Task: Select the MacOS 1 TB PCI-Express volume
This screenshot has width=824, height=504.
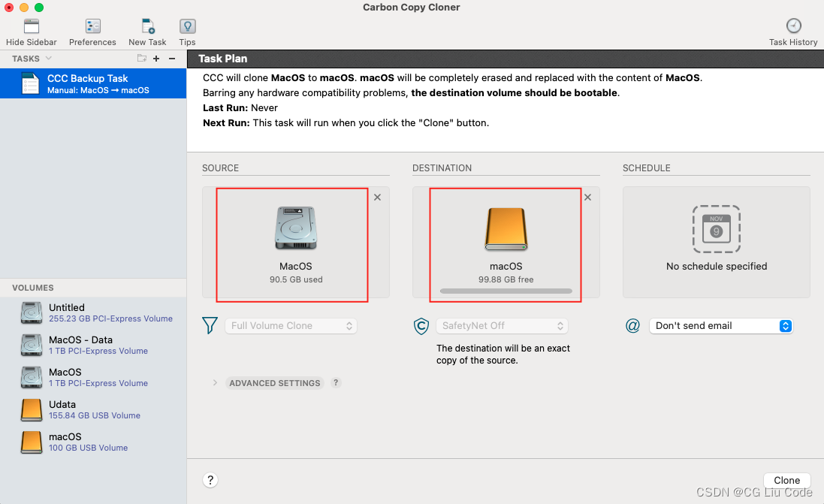Action: point(93,377)
